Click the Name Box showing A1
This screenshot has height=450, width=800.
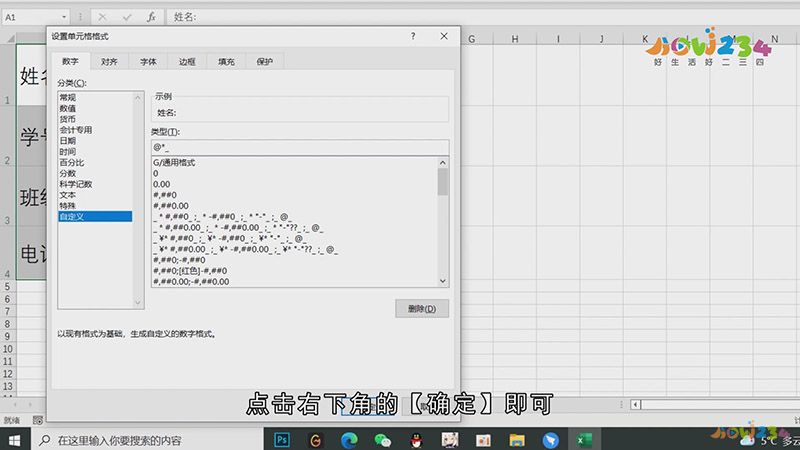(32, 17)
